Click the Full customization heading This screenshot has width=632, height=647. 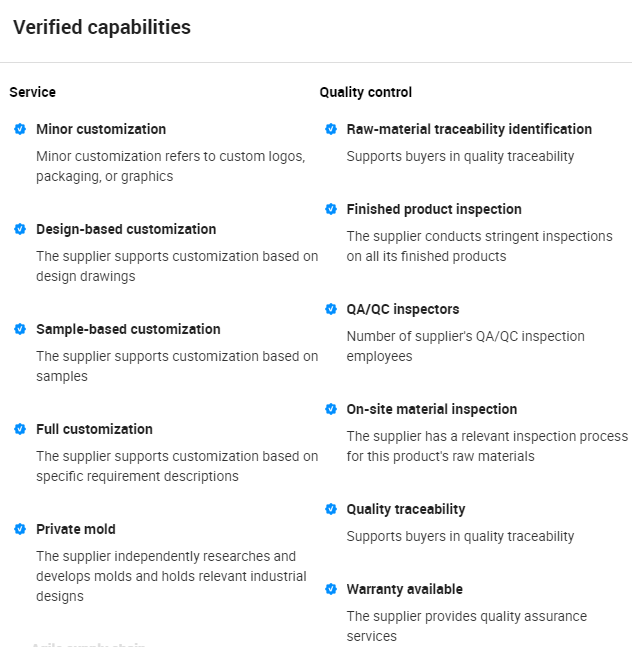(94, 429)
